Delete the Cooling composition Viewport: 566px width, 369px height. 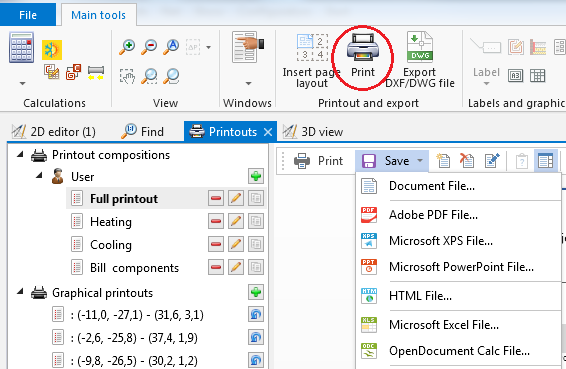coord(216,244)
